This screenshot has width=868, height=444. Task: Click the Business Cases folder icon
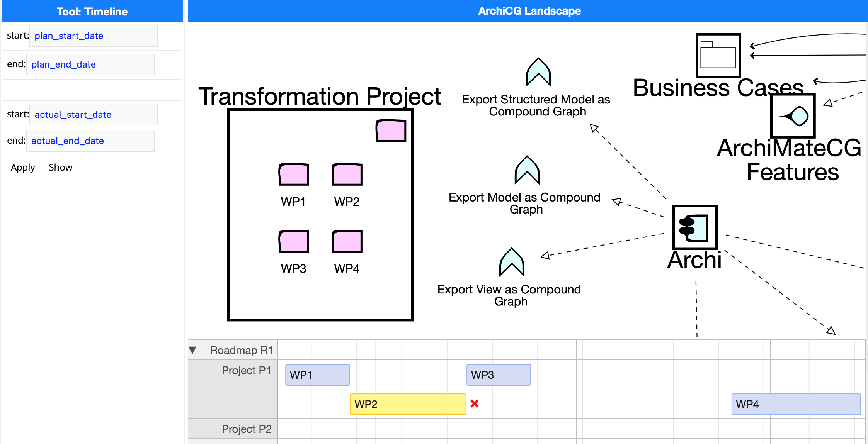(718, 55)
